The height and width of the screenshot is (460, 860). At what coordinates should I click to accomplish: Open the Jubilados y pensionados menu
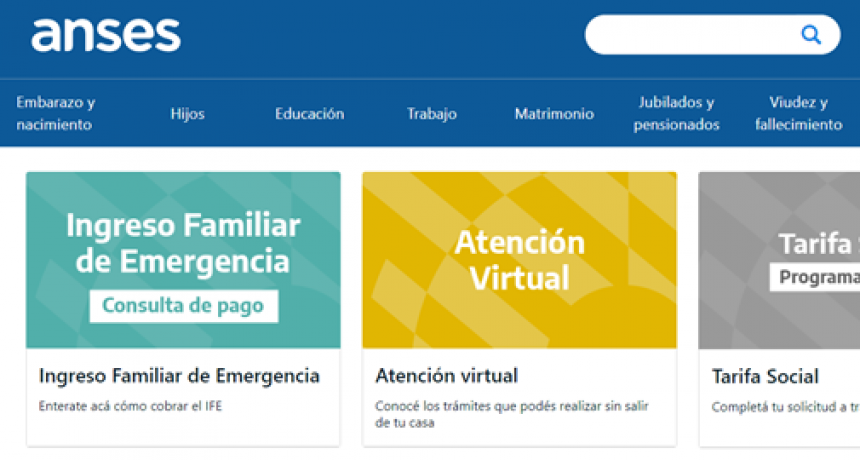coord(676,113)
